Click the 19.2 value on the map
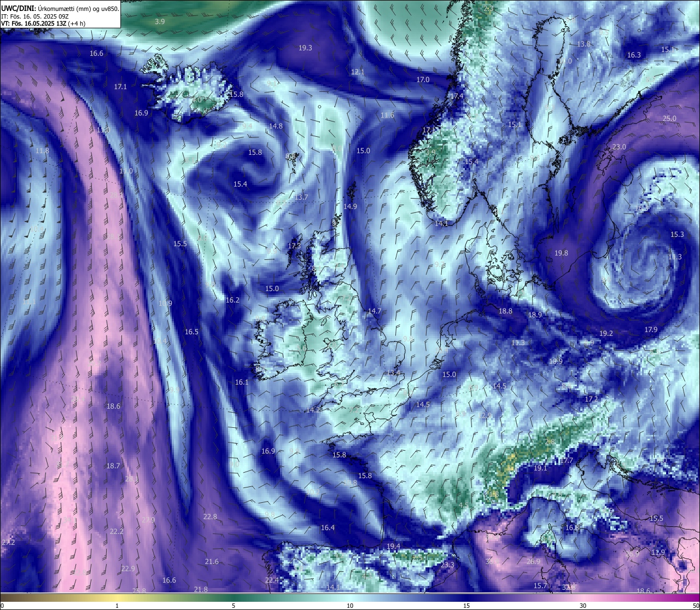This screenshot has width=700, height=610. (x=606, y=333)
